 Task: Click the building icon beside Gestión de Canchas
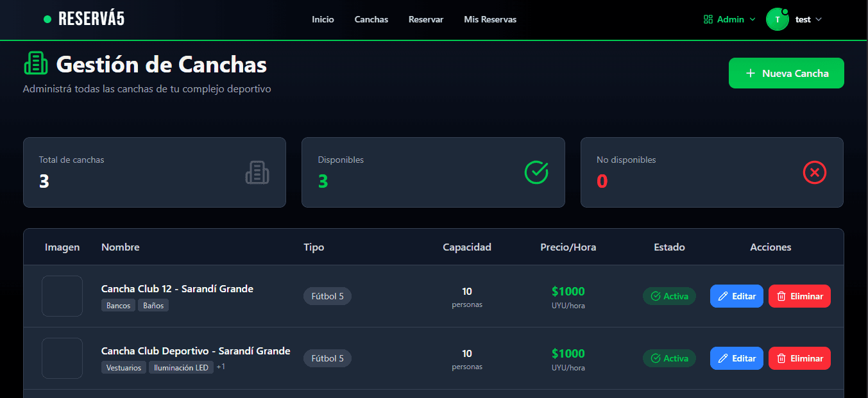pos(36,63)
